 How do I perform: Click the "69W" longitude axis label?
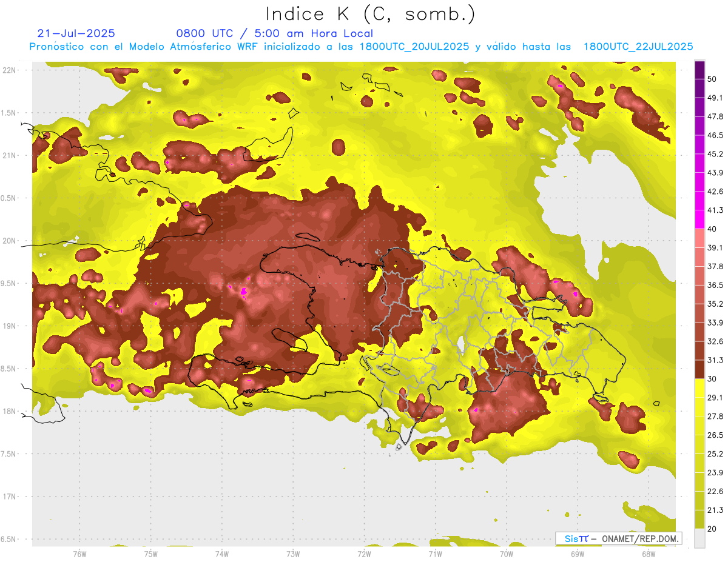(x=578, y=553)
